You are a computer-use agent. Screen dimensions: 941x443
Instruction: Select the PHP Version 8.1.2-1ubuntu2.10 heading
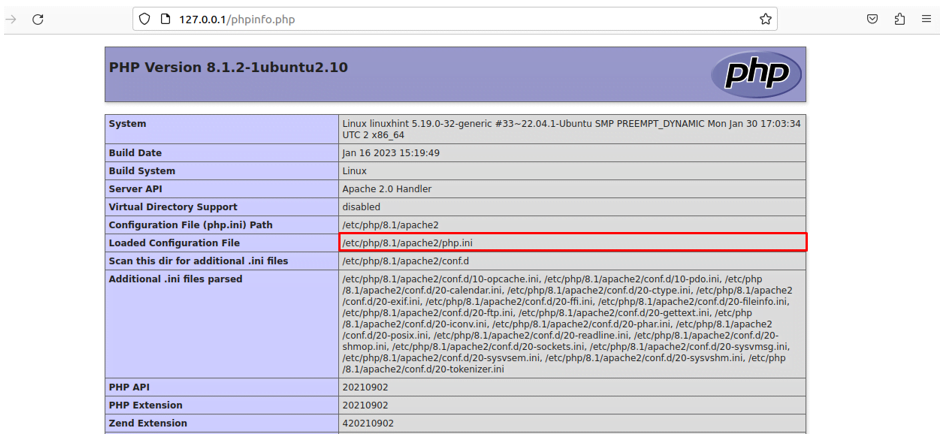228,67
